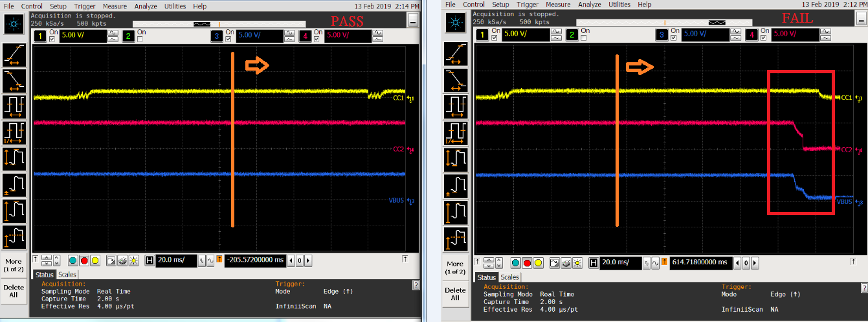Click Delete All button in PASS window
This screenshot has width=868, height=322.
pyautogui.click(x=13, y=291)
